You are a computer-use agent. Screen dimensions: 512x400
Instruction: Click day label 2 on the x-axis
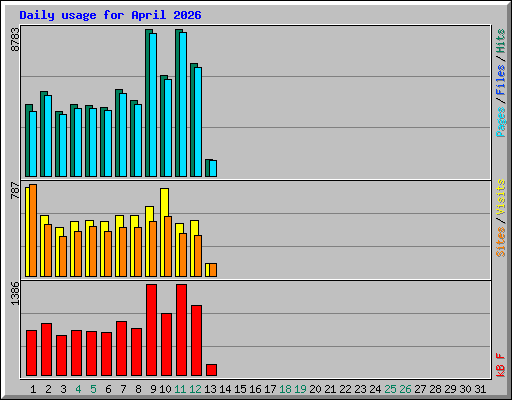coord(48,389)
